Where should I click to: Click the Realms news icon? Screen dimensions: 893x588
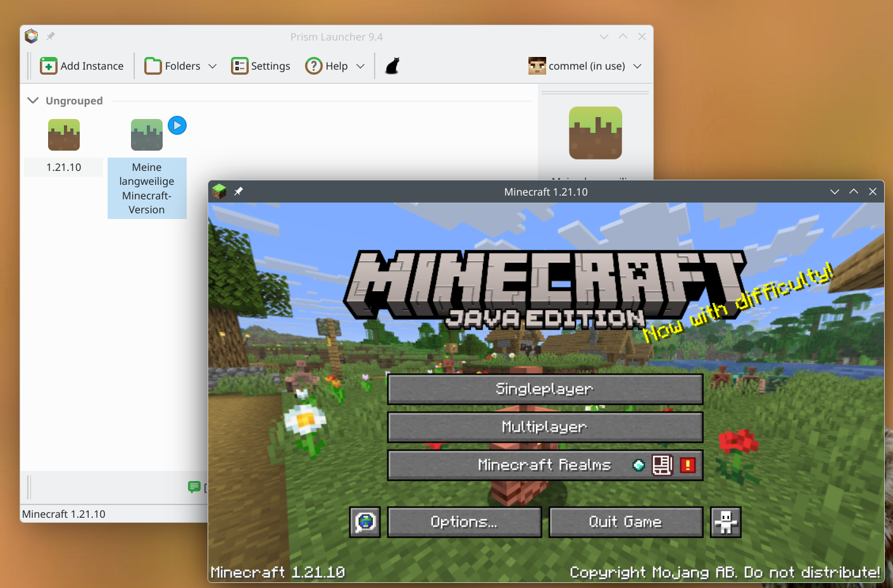tap(663, 465)
